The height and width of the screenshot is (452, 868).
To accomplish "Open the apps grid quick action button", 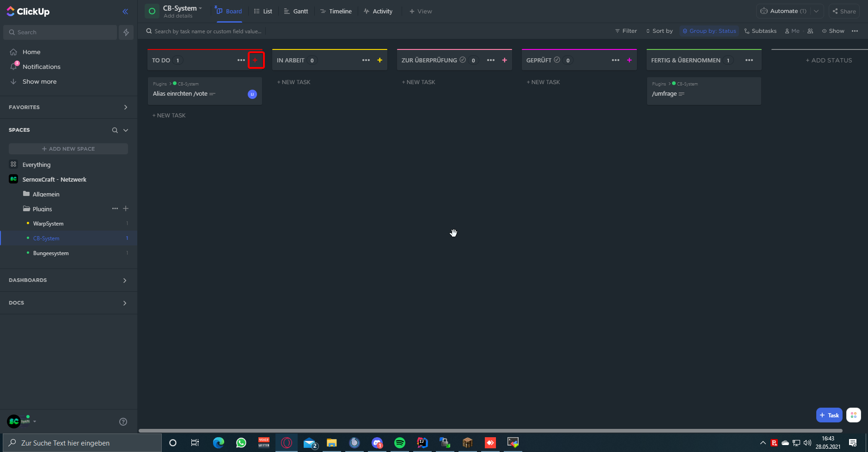I will [853, 415].
